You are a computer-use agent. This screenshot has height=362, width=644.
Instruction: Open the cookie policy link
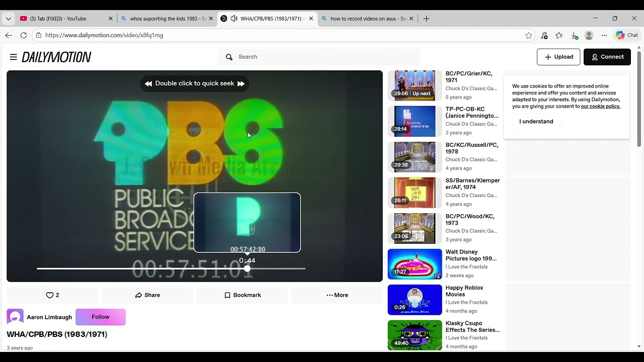(600, 106)
